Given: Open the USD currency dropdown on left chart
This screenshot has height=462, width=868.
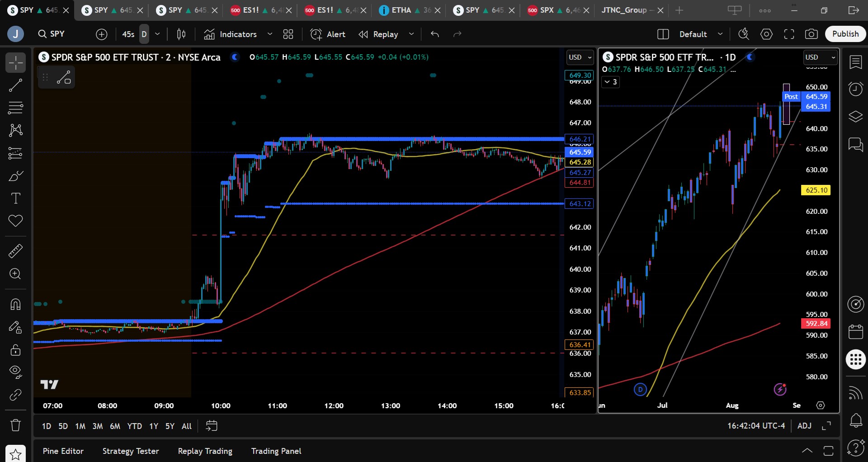Looking at the screenshot, I should [580, 57].
